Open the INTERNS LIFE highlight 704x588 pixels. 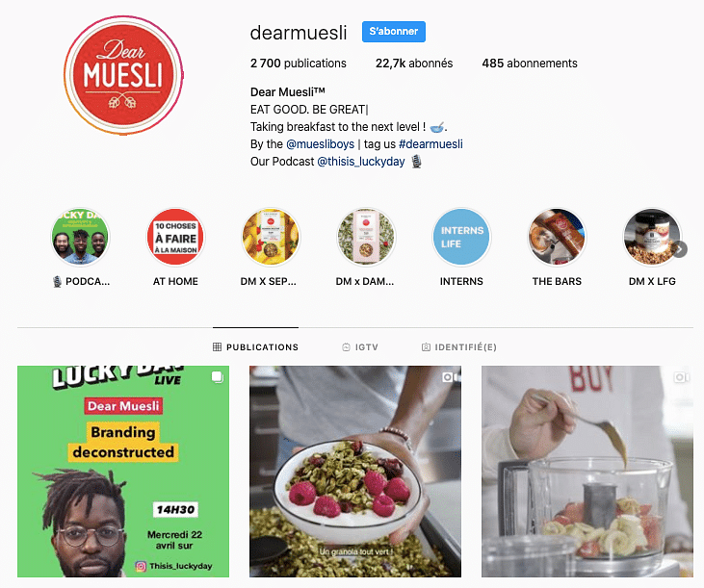461,237
